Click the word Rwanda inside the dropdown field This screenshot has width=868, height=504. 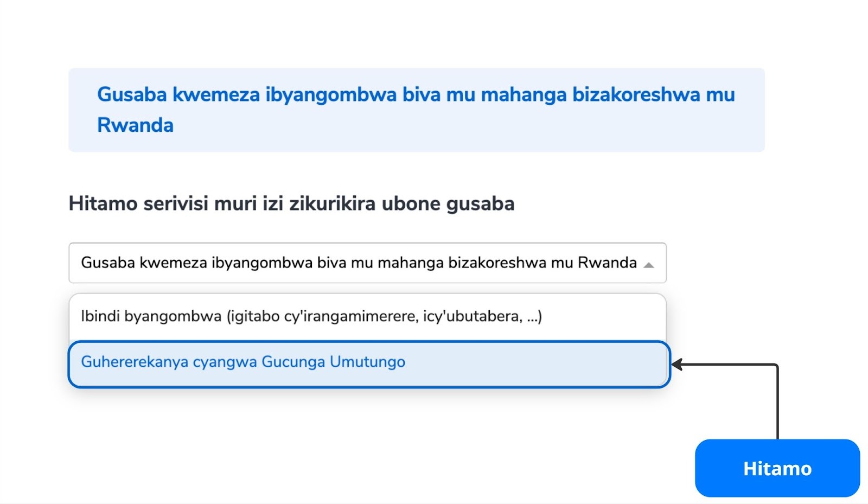(x=607, y=263)
